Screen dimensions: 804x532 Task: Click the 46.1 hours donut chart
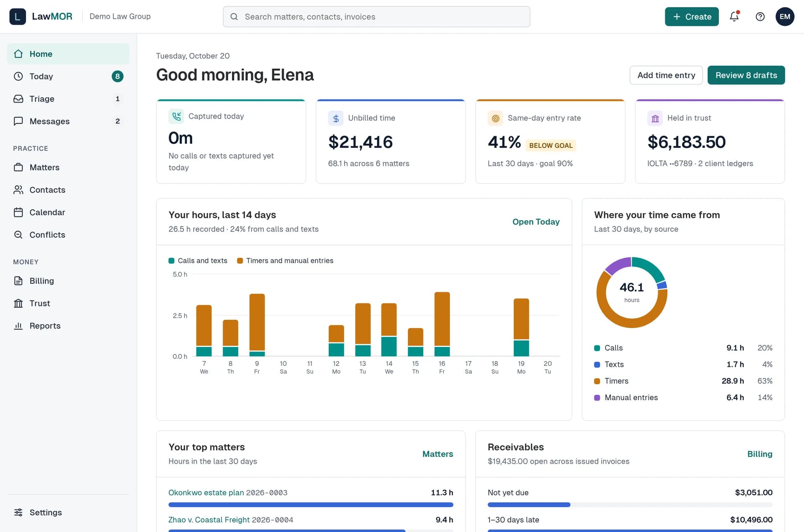click(x=631, y=293)
